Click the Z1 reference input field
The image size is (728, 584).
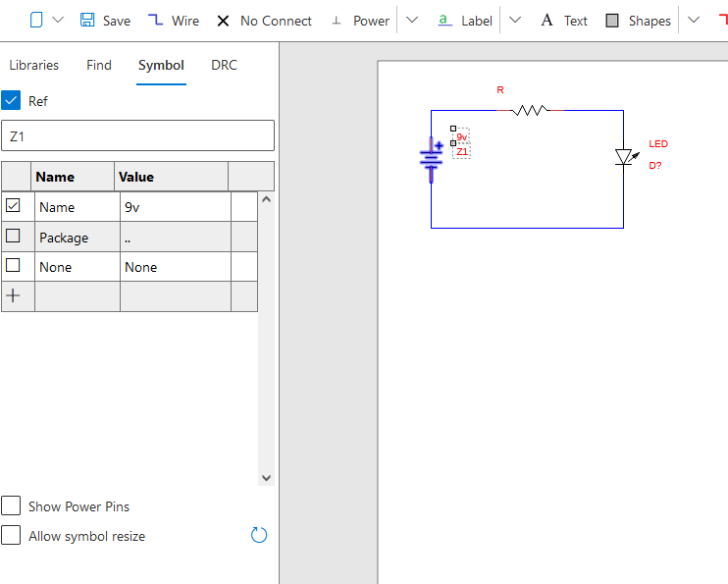[137, 135]
